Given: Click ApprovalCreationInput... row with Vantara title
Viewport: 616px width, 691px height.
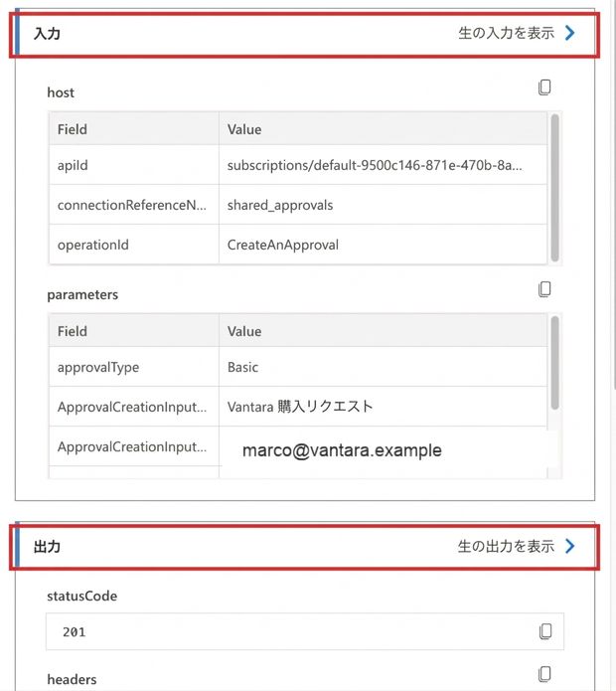Looking at the screenshot, I should pos(134,407).
